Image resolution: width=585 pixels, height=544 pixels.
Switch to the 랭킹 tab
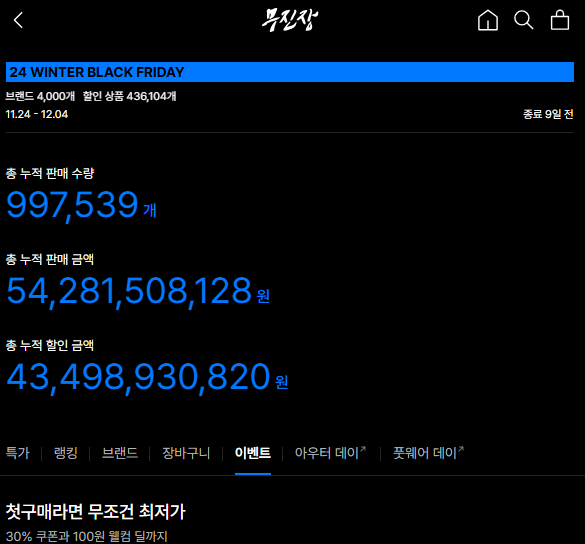pyautogui.click(x=66, y=453)
